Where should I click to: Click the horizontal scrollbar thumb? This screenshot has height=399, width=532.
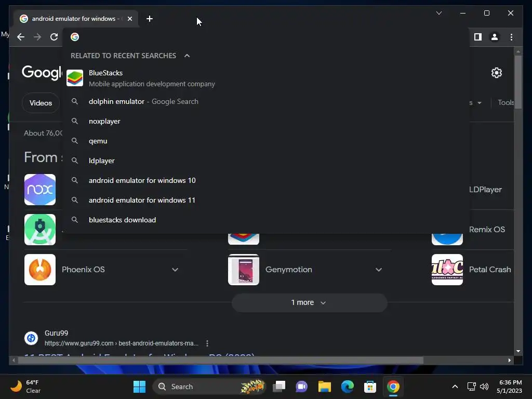coord(220,361)
